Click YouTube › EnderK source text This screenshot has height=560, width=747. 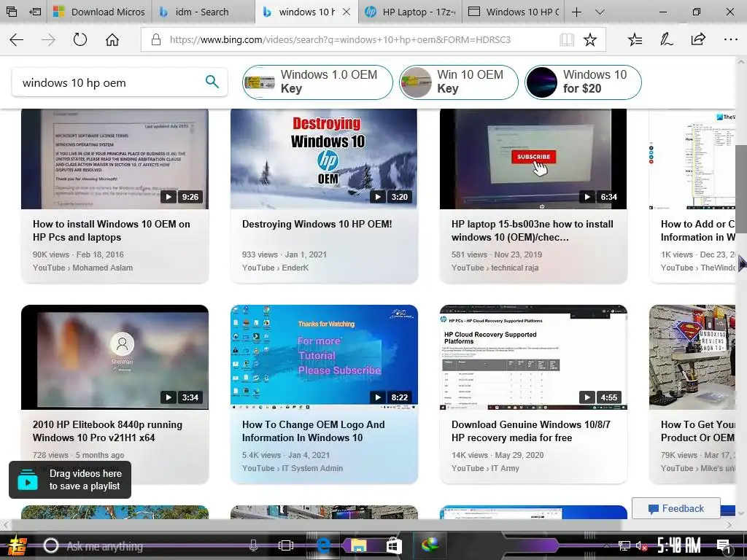point(275,268)
